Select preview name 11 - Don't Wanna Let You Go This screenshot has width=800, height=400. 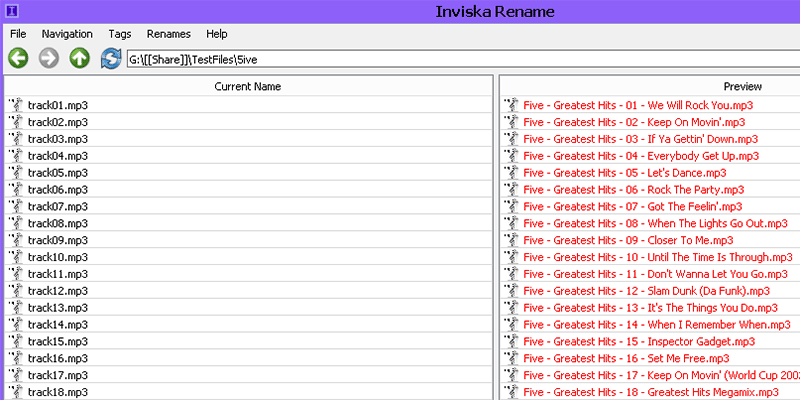[x=656, y=273]
